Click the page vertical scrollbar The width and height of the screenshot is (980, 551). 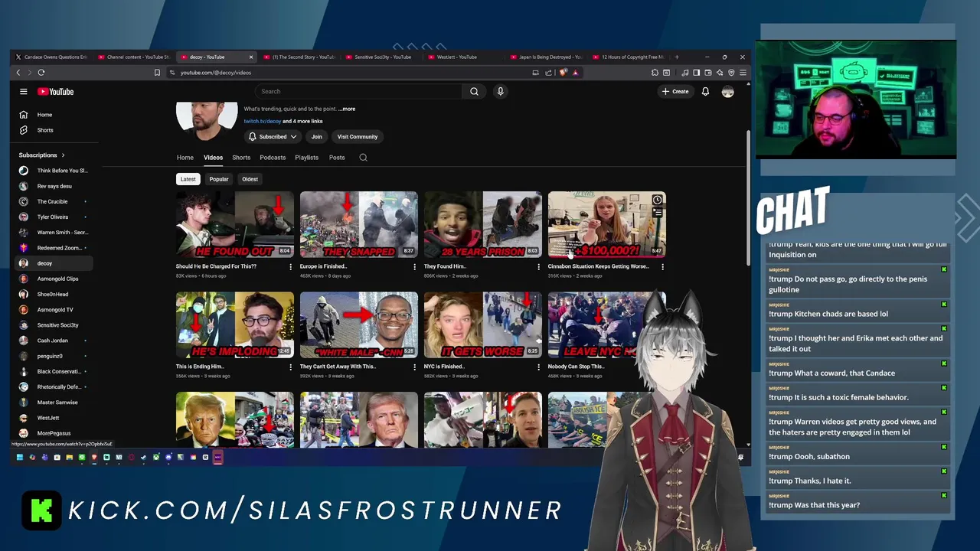(748, 199)
